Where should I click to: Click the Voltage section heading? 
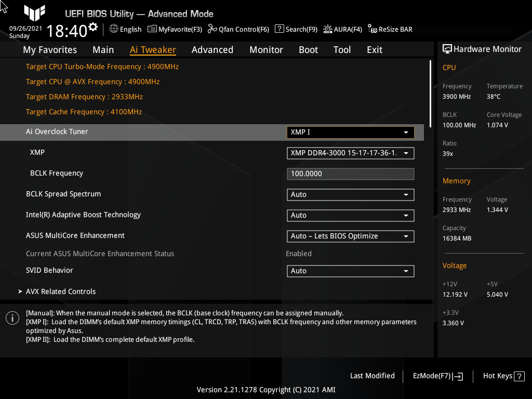pos(454,265)
